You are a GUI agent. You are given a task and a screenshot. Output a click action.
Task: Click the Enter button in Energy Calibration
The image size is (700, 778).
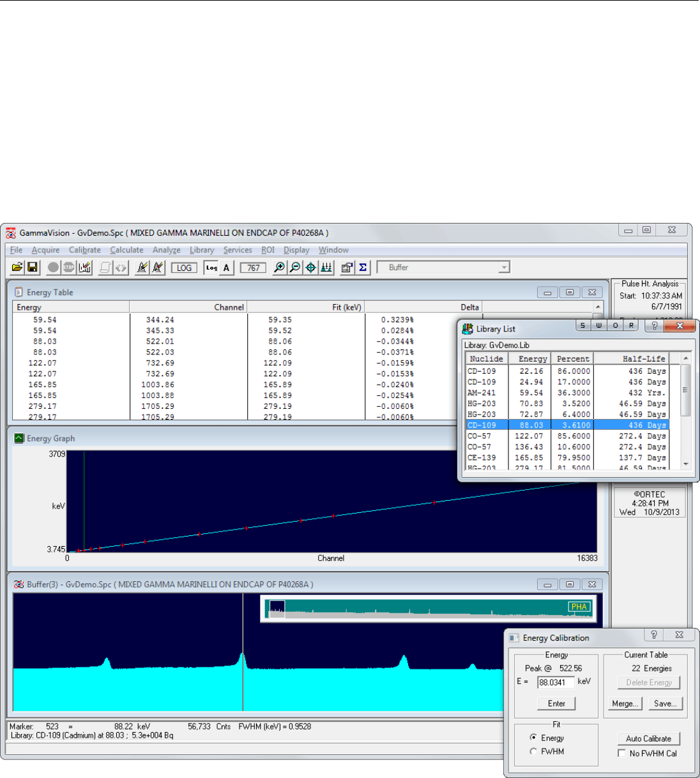[556, 703]
